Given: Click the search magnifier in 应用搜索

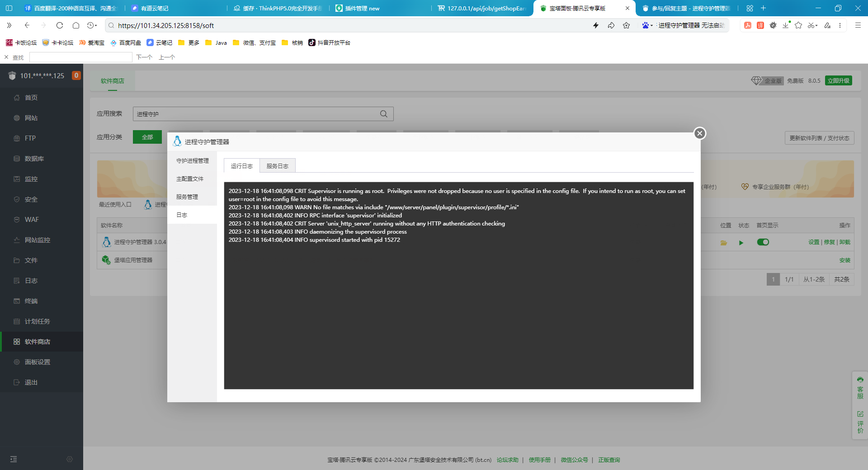Looking at the screenshot, I should pos(384,114).
